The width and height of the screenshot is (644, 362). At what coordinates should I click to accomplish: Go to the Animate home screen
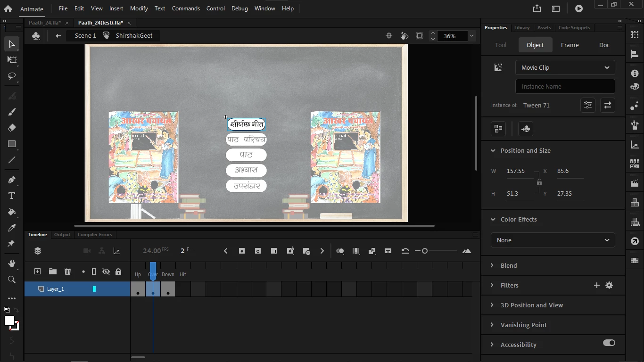click(x=8, y=8)
